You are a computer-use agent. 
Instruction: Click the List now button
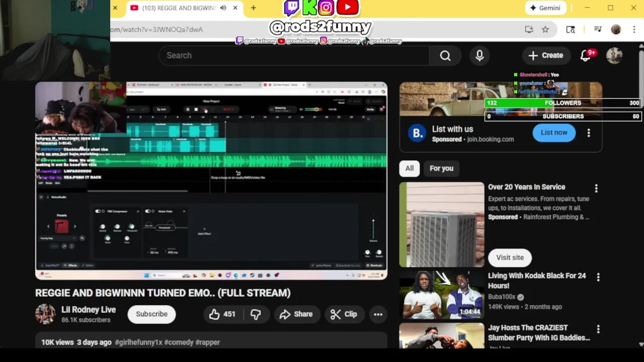554,133
